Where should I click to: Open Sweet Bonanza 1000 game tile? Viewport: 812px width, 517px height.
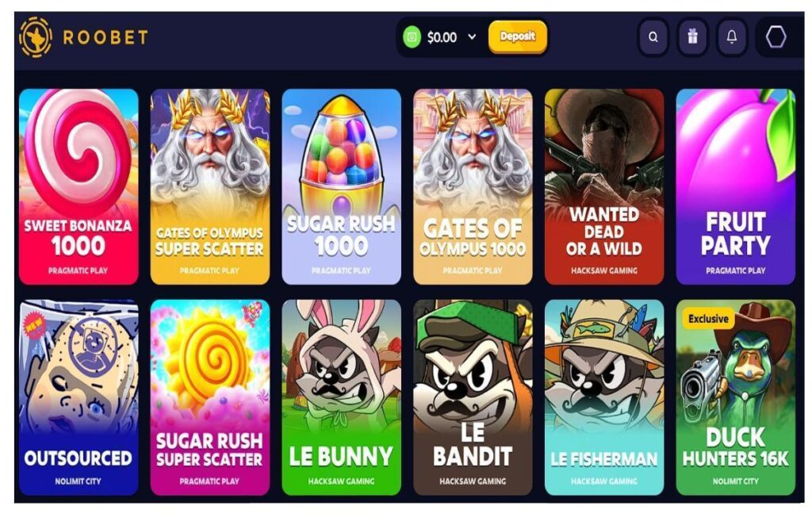pos(79,186)
